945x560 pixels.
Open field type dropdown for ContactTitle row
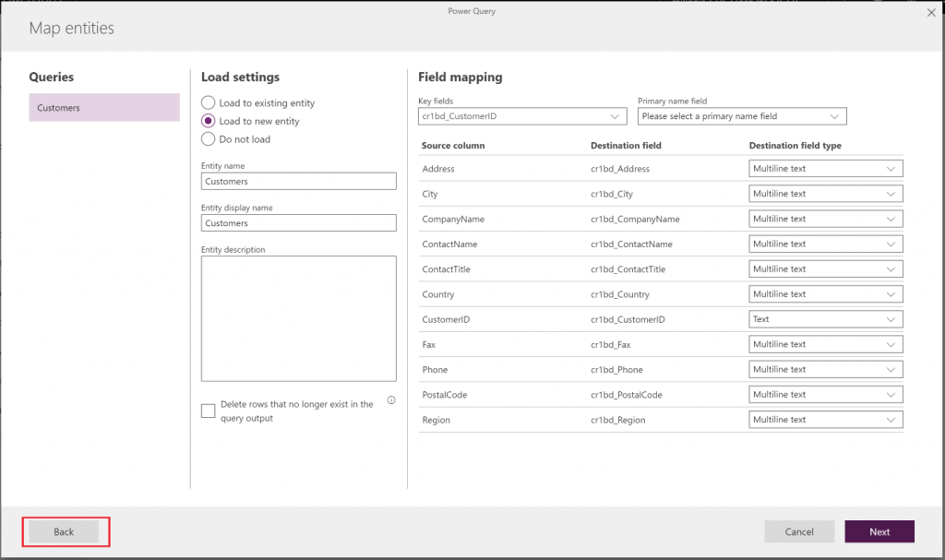pyautogui.click(x=826, y=268)
